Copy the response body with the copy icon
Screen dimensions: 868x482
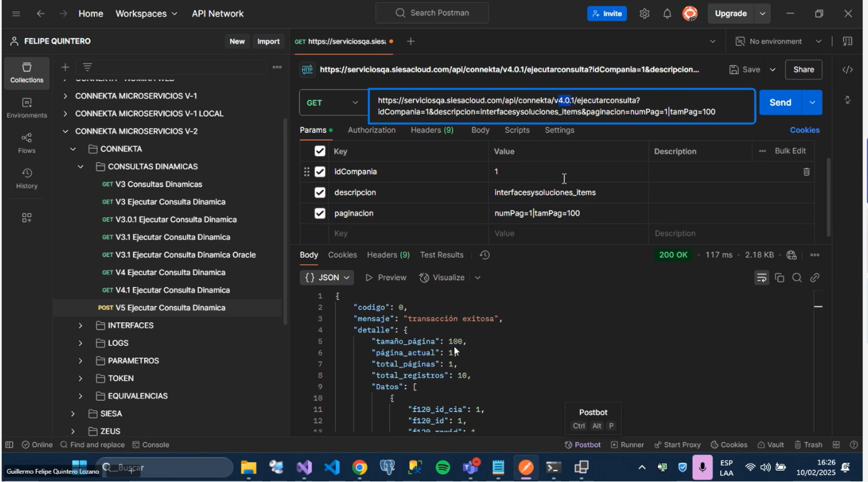click(778, 277)
